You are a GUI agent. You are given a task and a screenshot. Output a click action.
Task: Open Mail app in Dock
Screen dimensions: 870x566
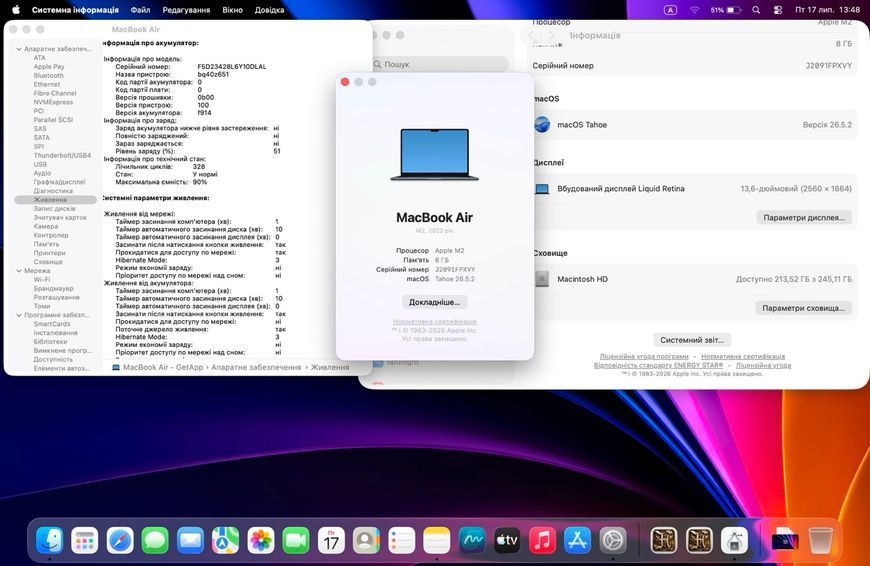pyautogui.click(x=190, y=539)
